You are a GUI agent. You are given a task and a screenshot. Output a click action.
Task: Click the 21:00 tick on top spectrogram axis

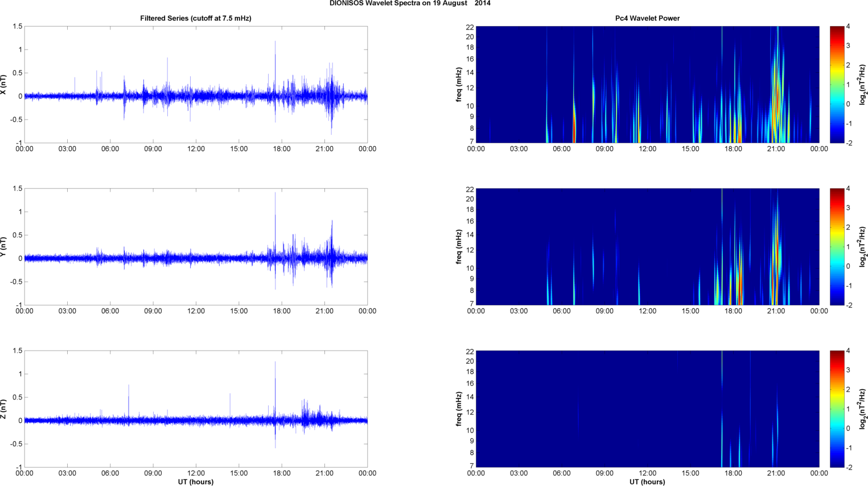(776, 149)
